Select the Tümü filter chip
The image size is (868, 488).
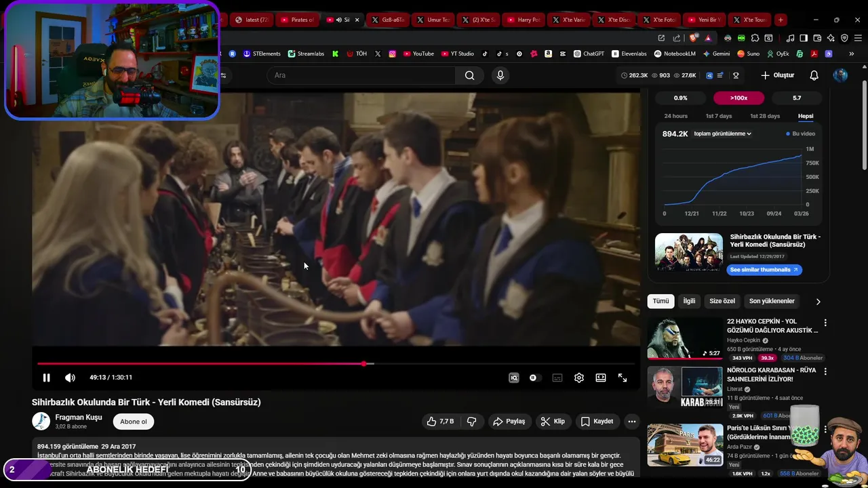pyautogui.click(x=660, y=301)
